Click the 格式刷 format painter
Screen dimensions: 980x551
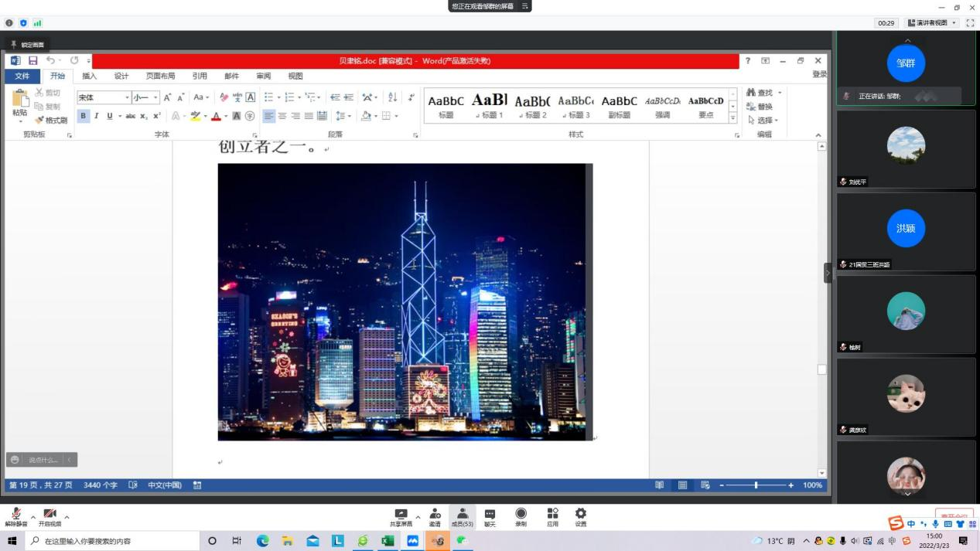point(51,120)
